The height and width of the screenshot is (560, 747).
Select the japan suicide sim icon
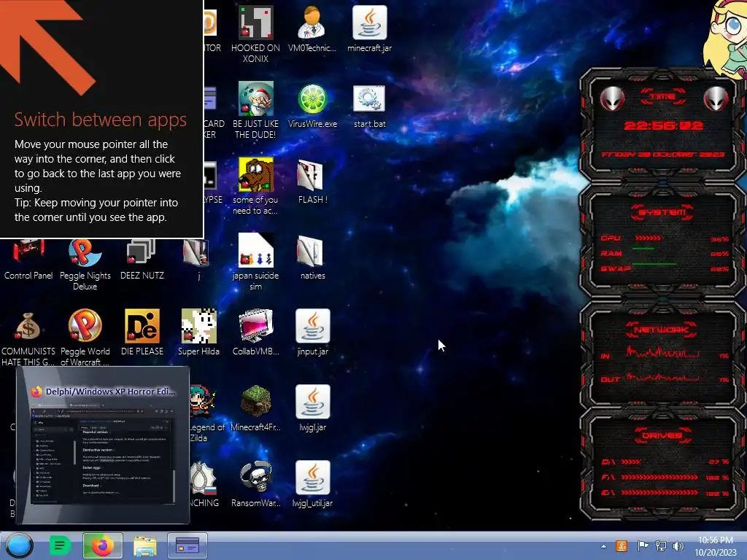pyautogui.click(x=256, y=250)
